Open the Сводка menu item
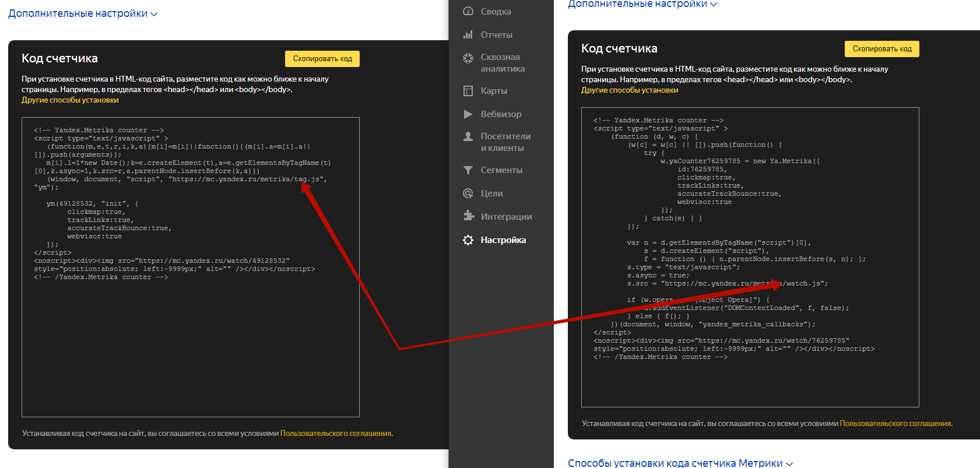This screenshot has height=468, width=980. click(x=496, y=12)
